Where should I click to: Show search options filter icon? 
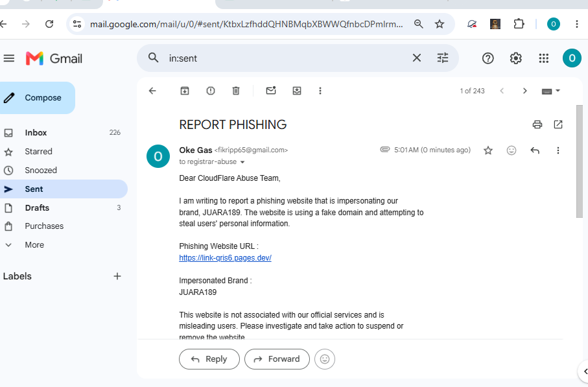(443, 58)
